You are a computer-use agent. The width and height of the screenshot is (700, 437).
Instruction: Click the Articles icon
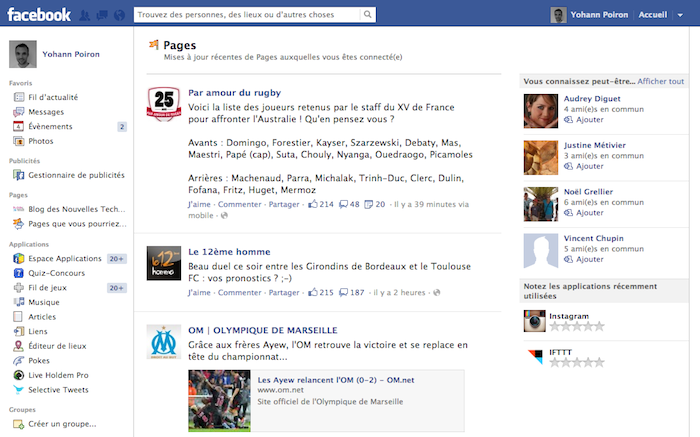click(x=18, y=316)
